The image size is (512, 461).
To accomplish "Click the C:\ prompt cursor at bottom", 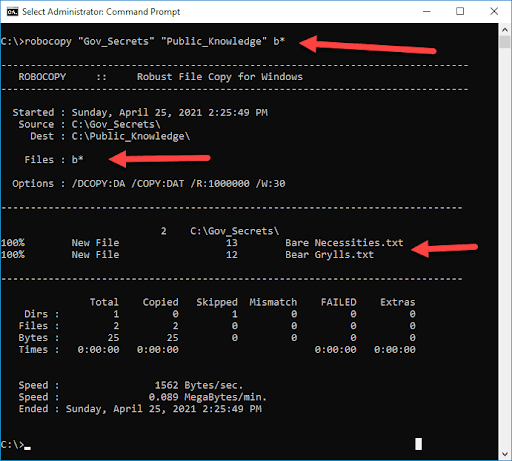I will point(16,445).
